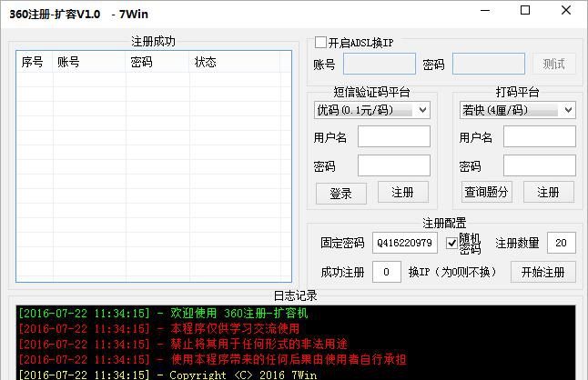
Task: Focus 密码 field in 短信验证码平台
Action: point(394,165)
